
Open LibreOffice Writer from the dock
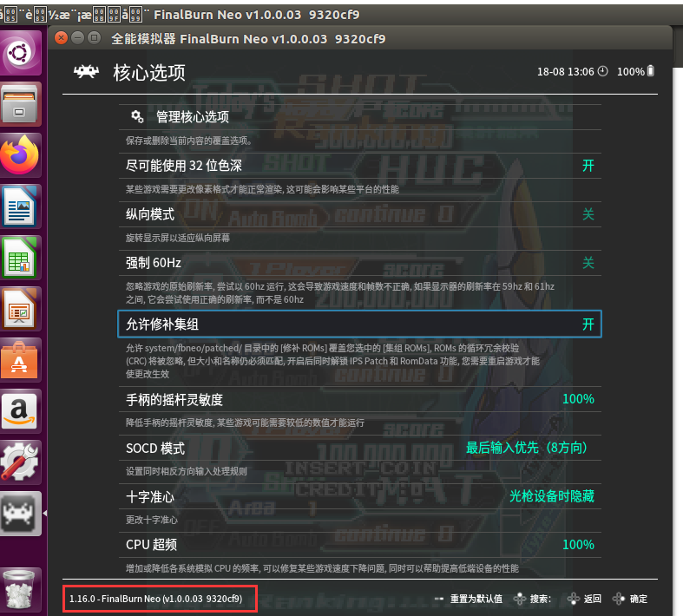point(19,206)
